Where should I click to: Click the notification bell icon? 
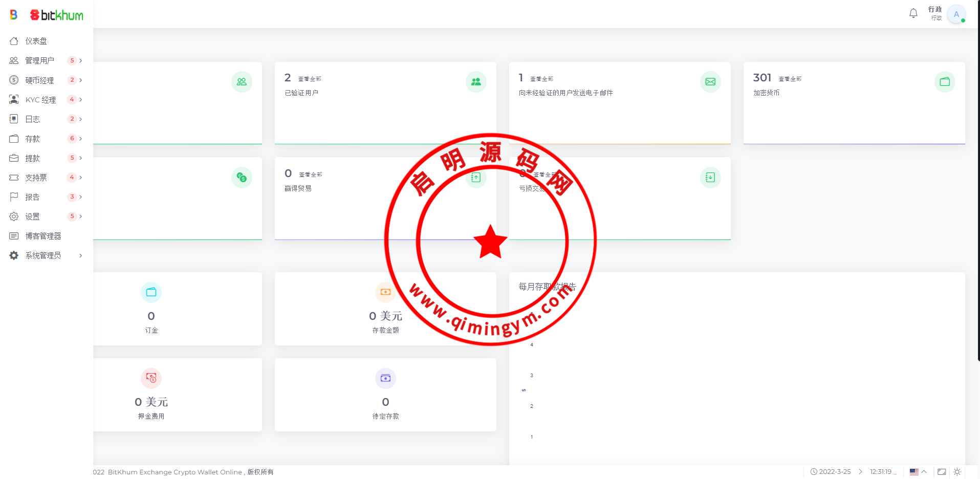913,14
